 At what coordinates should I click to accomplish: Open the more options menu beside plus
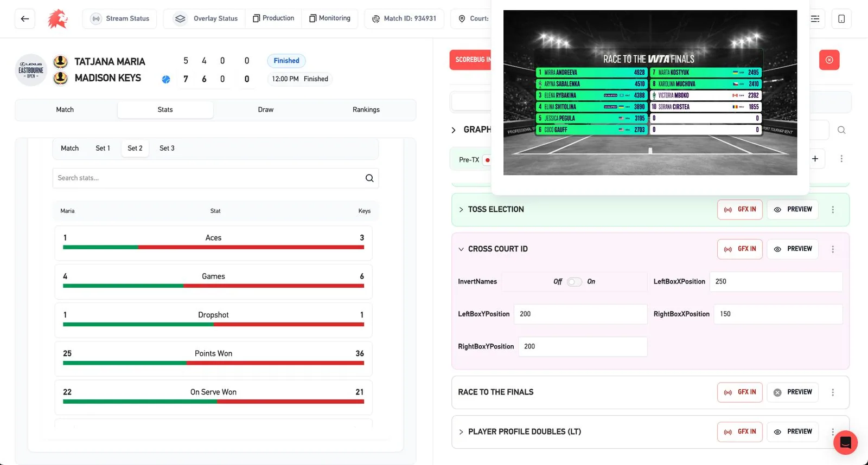[x=841, y=159]
